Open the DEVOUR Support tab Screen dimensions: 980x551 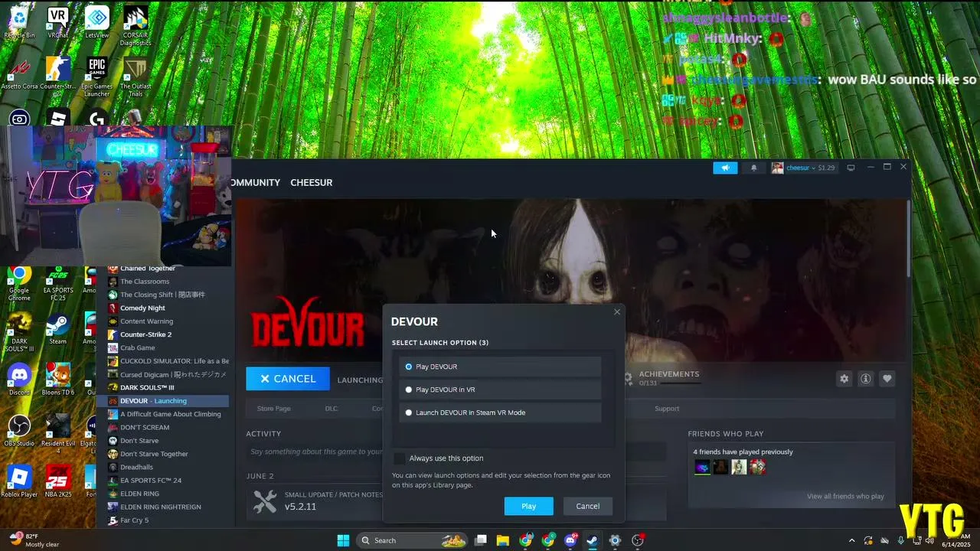pyautogui.click(x=667, y=409)
